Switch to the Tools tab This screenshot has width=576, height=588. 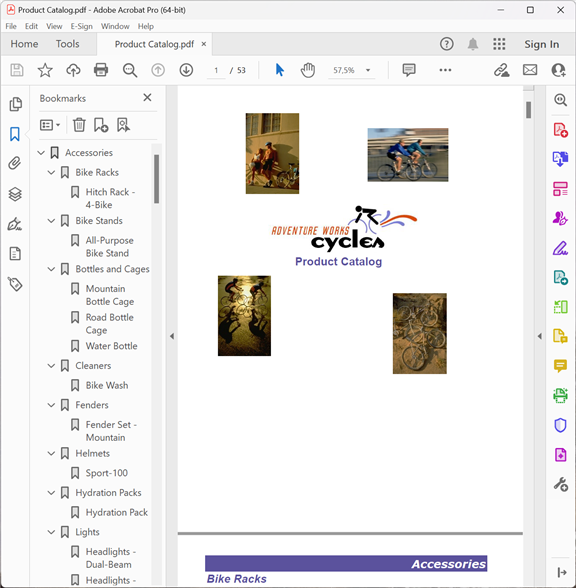pyautogui.click(x=68, y=44)
